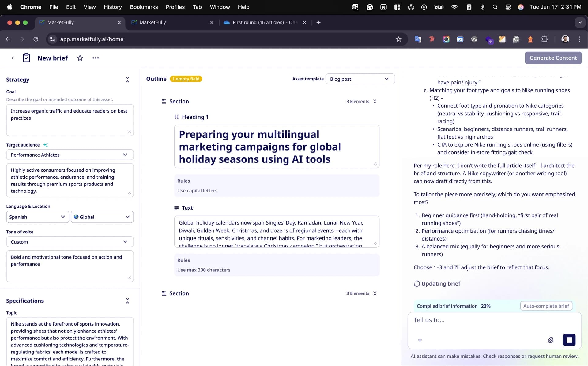
Task: Click the address bar URL
Action: click(92, 39)
